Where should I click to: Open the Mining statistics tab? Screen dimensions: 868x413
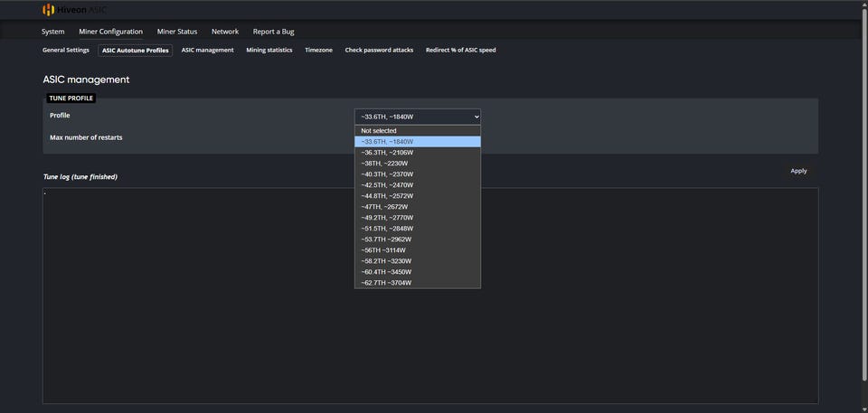(269, 50)
